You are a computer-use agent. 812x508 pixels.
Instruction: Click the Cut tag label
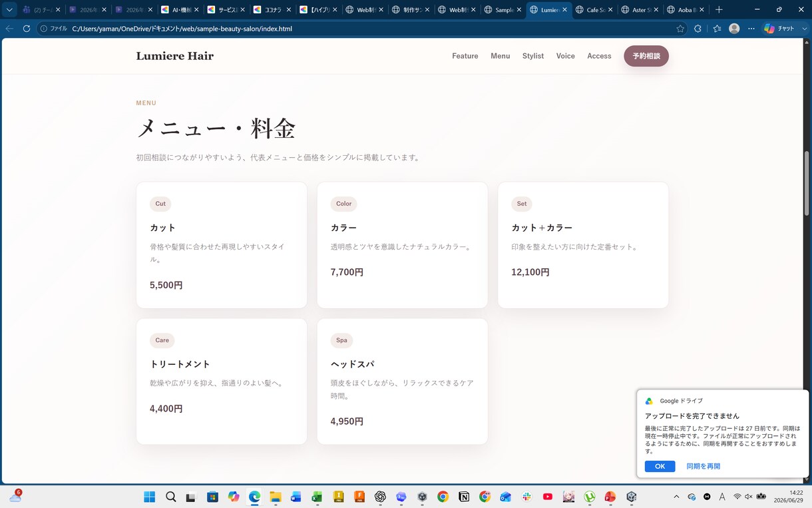pos(160,204)
